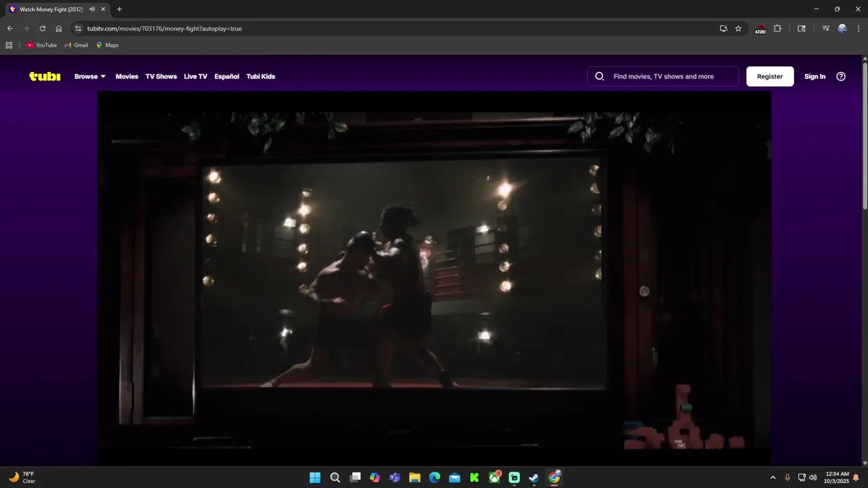Open the green K app on taskbar
The height and width of the screenshot is (488, 868).
475,478
